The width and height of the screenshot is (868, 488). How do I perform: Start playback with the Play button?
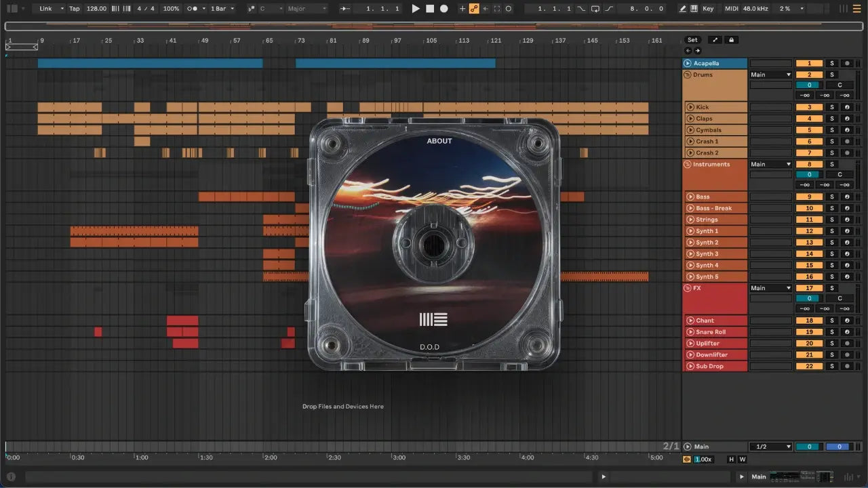click(x=416, y=9)
